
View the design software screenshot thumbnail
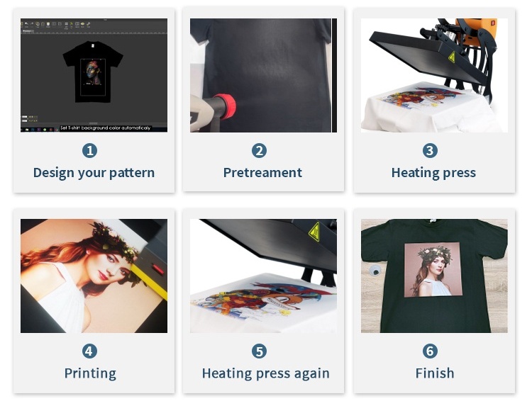click(x=94, y=75)
